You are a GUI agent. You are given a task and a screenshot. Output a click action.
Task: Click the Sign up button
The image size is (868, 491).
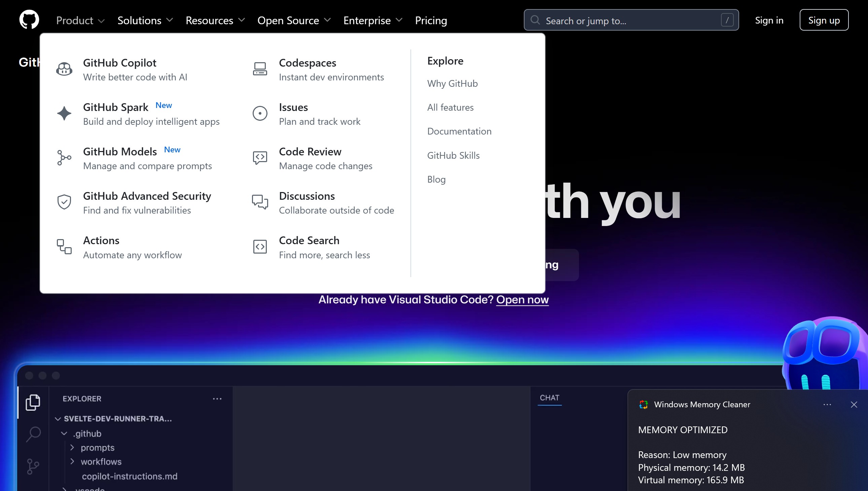click(x=824, y=20)
